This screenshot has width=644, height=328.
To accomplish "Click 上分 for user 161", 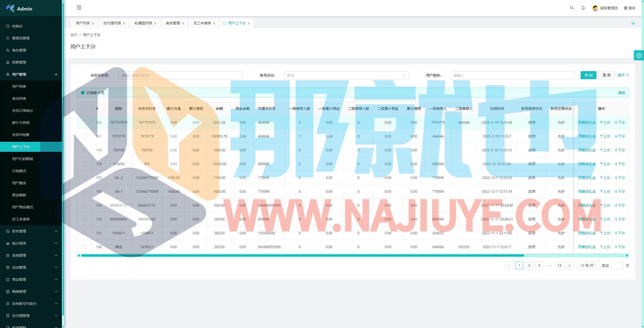I will tap(605, 136).
